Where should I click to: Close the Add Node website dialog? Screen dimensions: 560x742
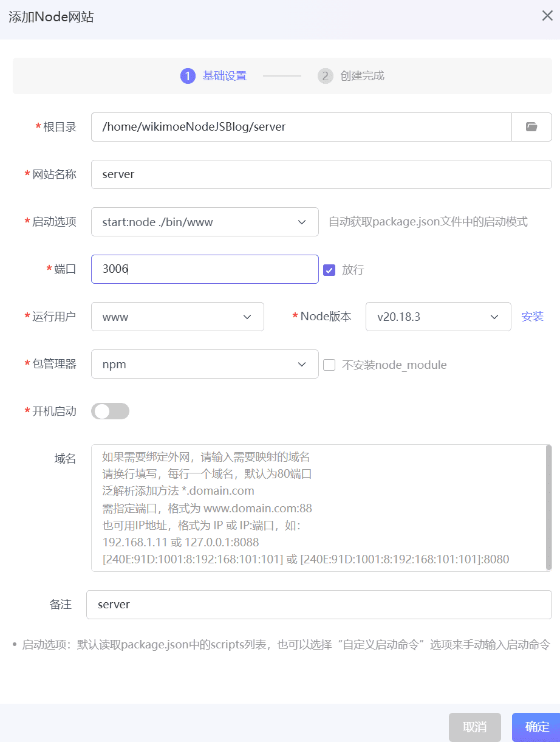click(x=547, y=16)
